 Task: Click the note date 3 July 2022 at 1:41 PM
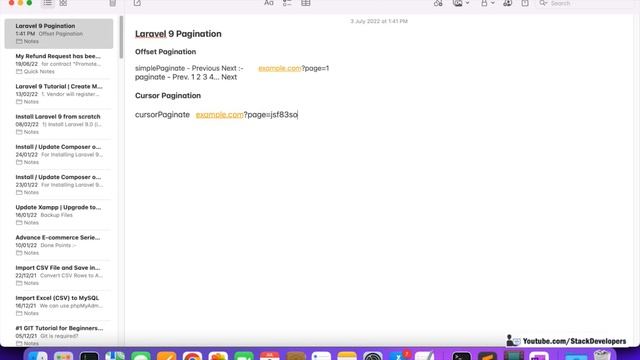pos(379,21)
